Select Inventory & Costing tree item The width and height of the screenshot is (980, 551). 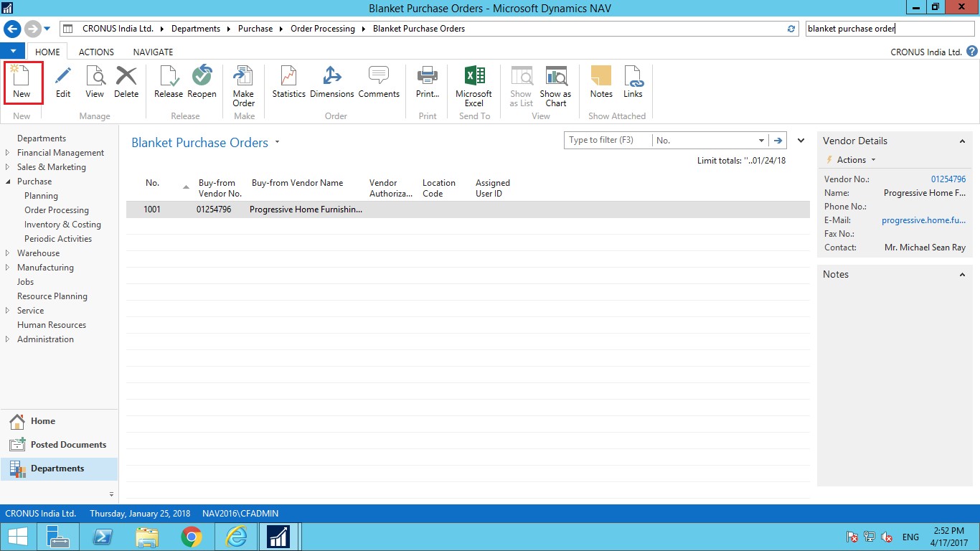click(x=62, y=225)
